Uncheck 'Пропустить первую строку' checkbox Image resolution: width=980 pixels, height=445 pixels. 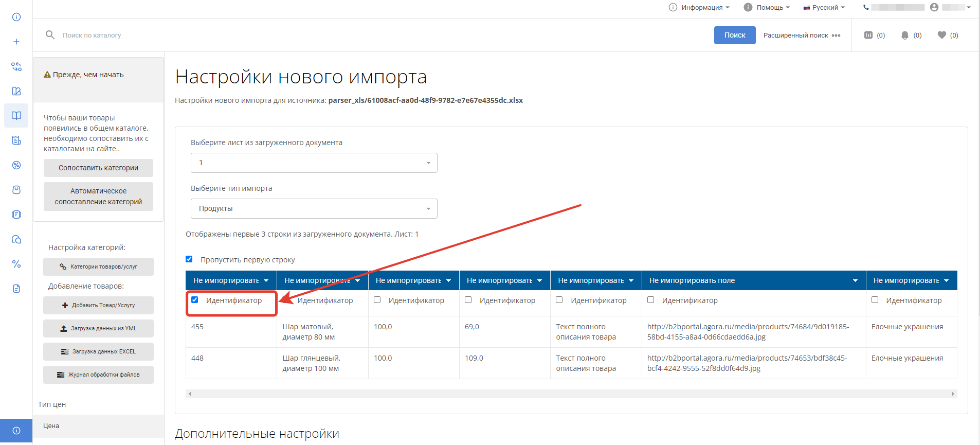pyautogui.click(x=189, y=259)
